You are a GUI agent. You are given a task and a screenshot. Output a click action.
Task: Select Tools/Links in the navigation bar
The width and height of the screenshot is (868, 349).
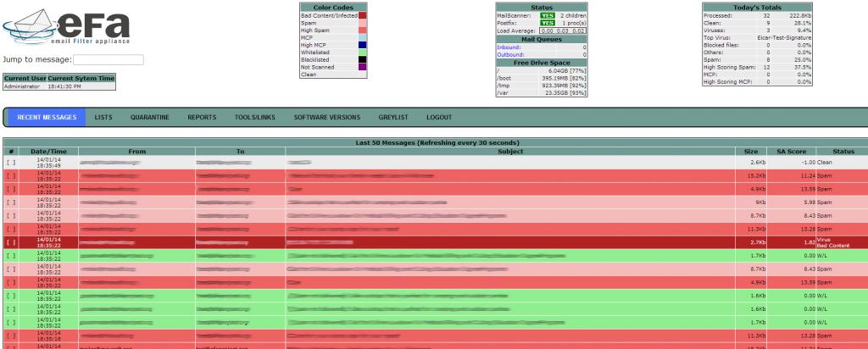coord(255,117)
